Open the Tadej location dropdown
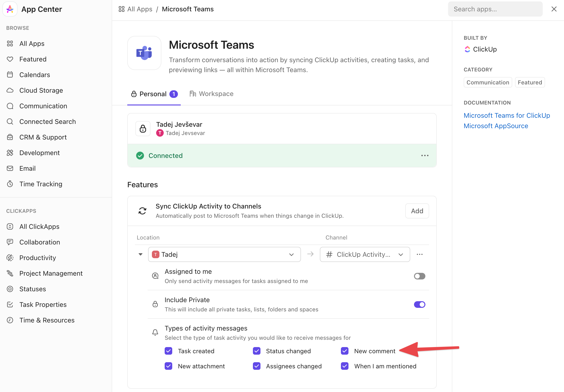 pyautogui.click(x=224, y=254)
